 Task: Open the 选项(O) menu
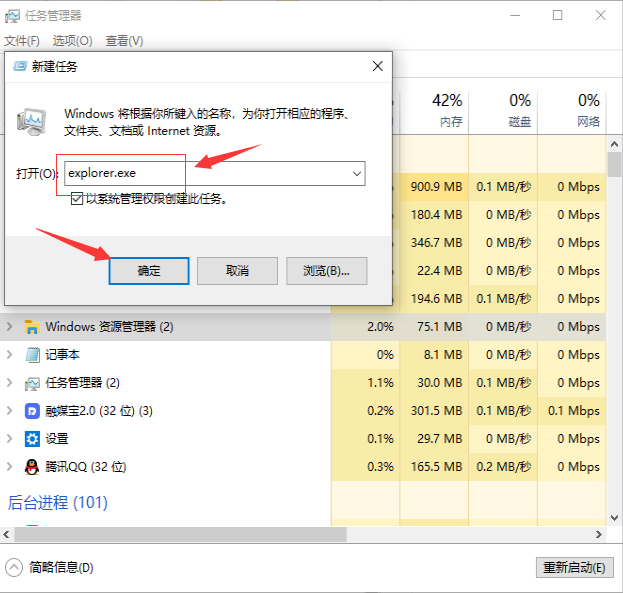pyautogui.click(x=72, y=41)
